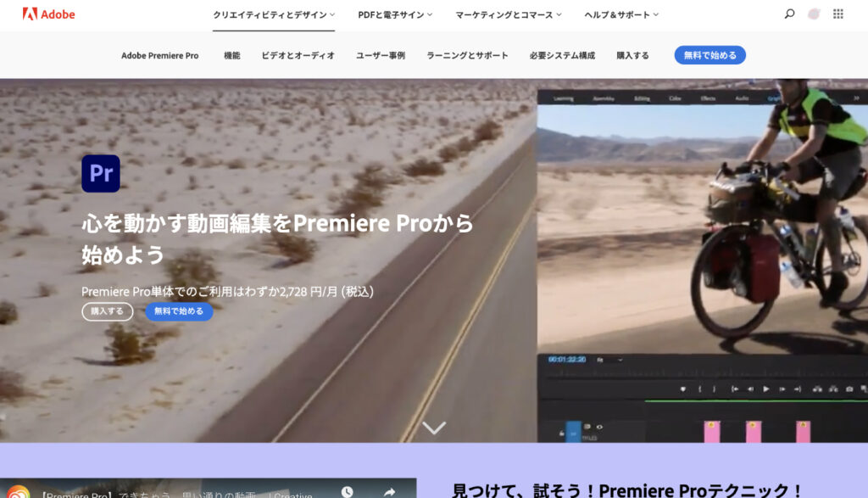Click the Step Forward one frame icon
868x498 pixels.
(782, 389)
